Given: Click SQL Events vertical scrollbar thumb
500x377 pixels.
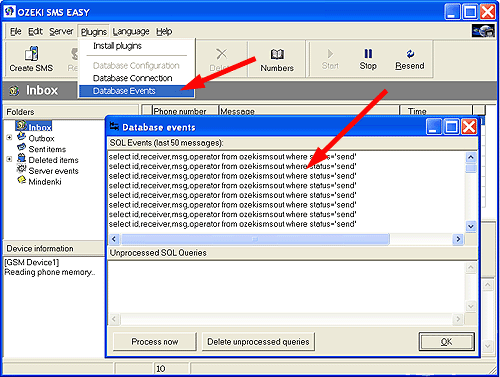Looking at the screenshot, I should pos(471,168).
